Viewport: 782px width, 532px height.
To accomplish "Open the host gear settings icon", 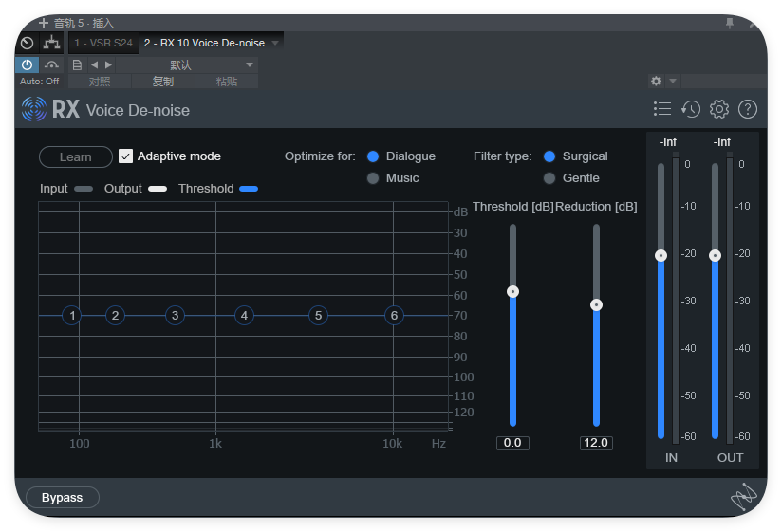I will (657, 81).
